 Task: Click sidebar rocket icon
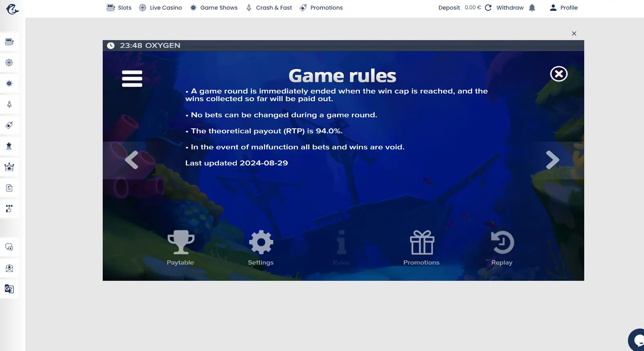[x=9, y=104]
